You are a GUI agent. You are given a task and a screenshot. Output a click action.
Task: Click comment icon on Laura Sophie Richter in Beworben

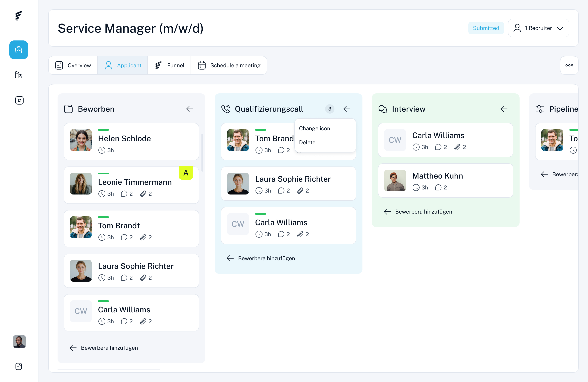point(124,278)
